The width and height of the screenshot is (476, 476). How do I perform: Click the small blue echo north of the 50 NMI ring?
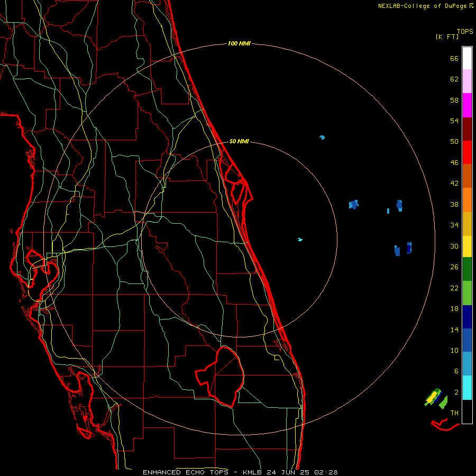(322, 138)
